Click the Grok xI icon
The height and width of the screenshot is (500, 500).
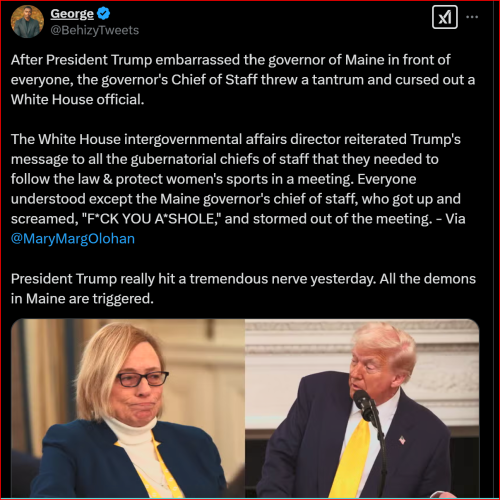pyautogui.click(x=445, y=17)
